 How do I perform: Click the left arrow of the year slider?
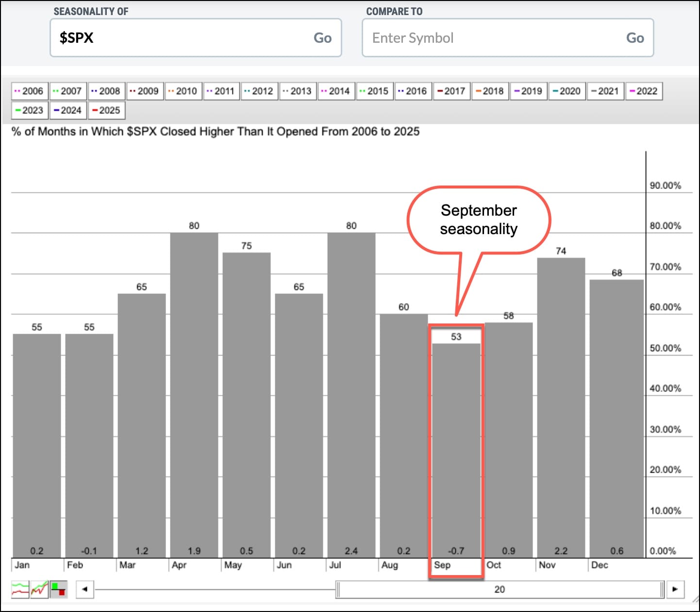click(x=85, y=590)
